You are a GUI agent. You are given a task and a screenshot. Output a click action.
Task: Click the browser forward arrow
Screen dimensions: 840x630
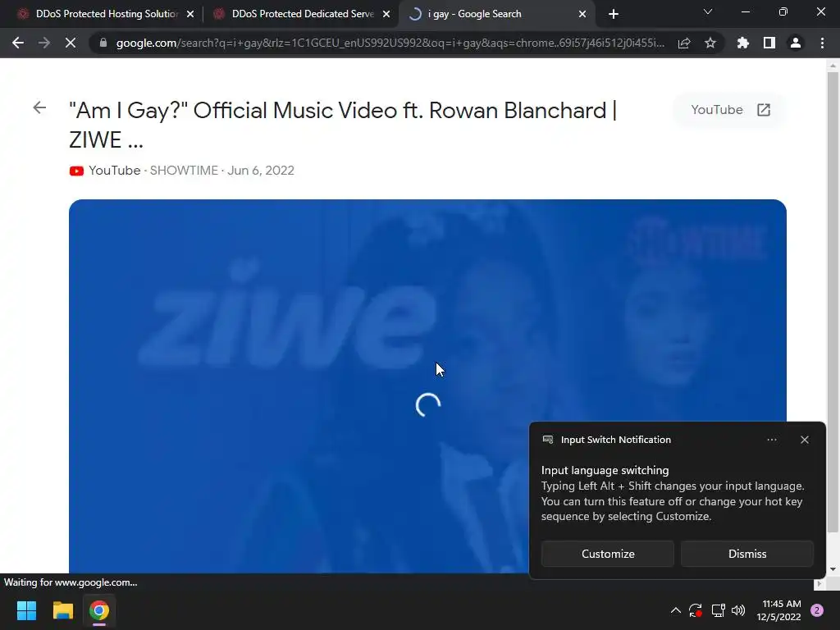[44, 43]
